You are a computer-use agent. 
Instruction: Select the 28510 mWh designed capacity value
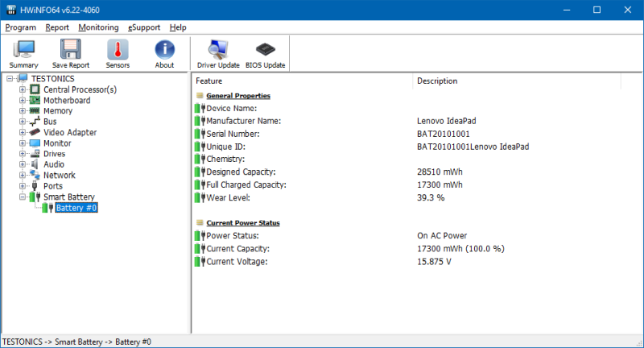(440, 172)
